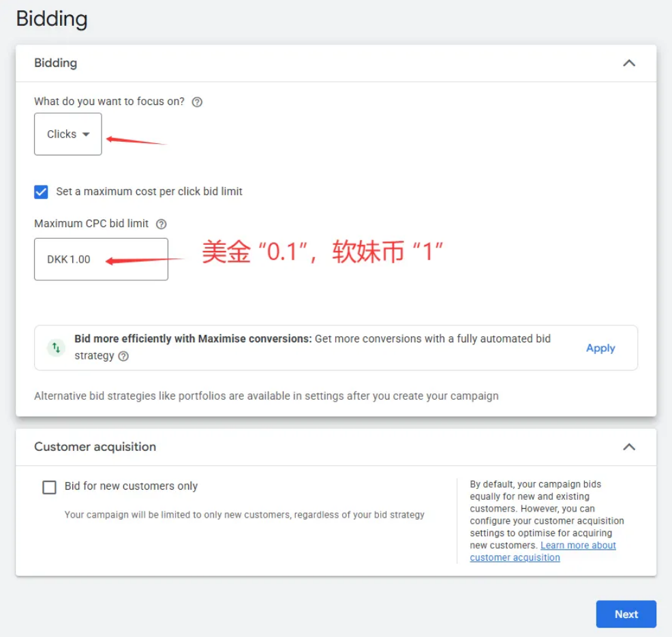Collapse the Customer acquisition section
672x637 pixels.
629,447
